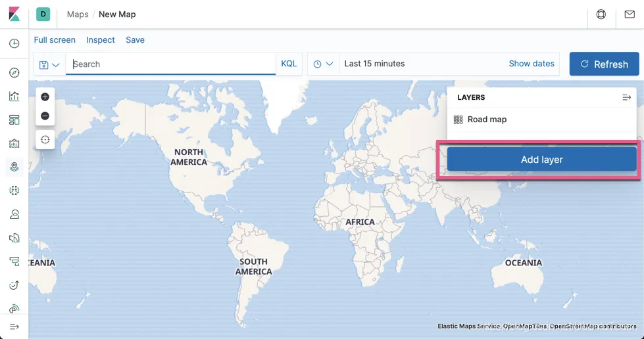Click the Road map layer grid icon
This screenshot has height=339, width=644.
(458, 120)
